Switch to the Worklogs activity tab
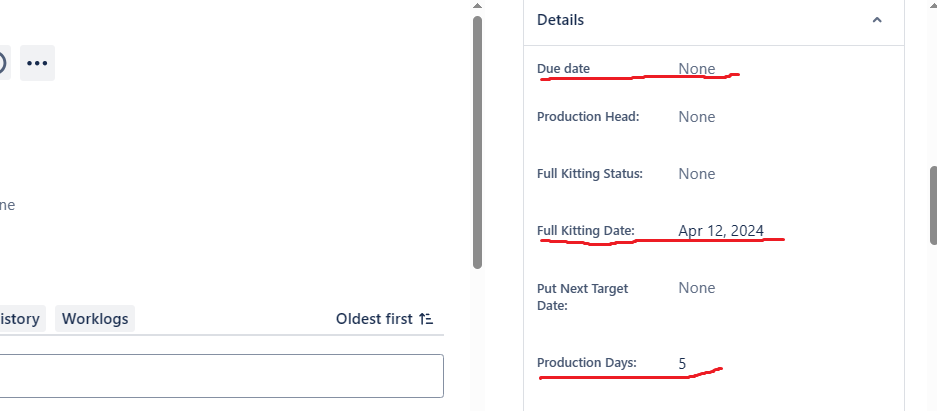The image size is (937, 411). pyautogui.click(x=95, y=318)
